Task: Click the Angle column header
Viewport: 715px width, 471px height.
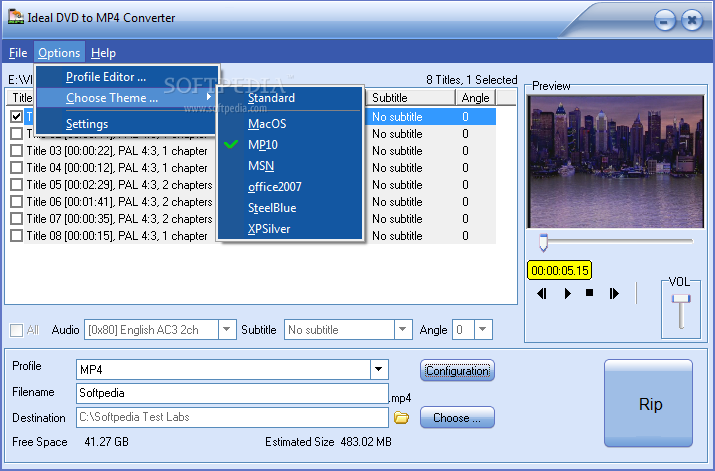Action: tap(475, 98)
